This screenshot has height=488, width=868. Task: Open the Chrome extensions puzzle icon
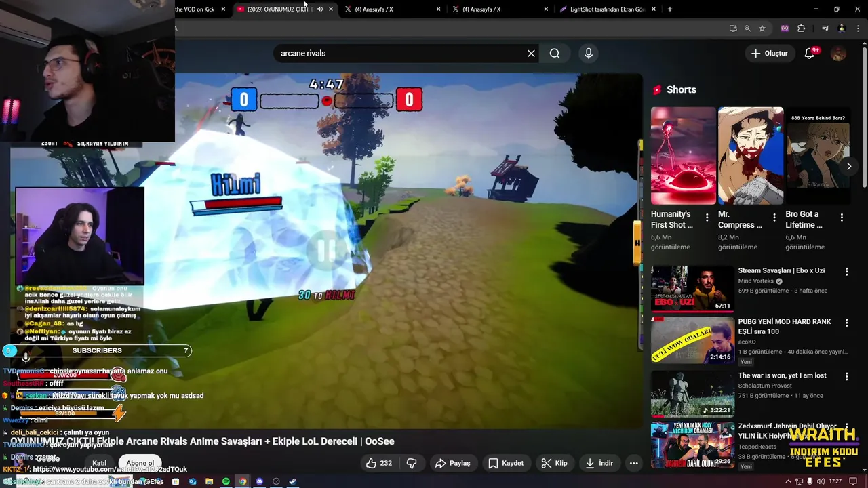pyautogui.click(x=802, y=28)
